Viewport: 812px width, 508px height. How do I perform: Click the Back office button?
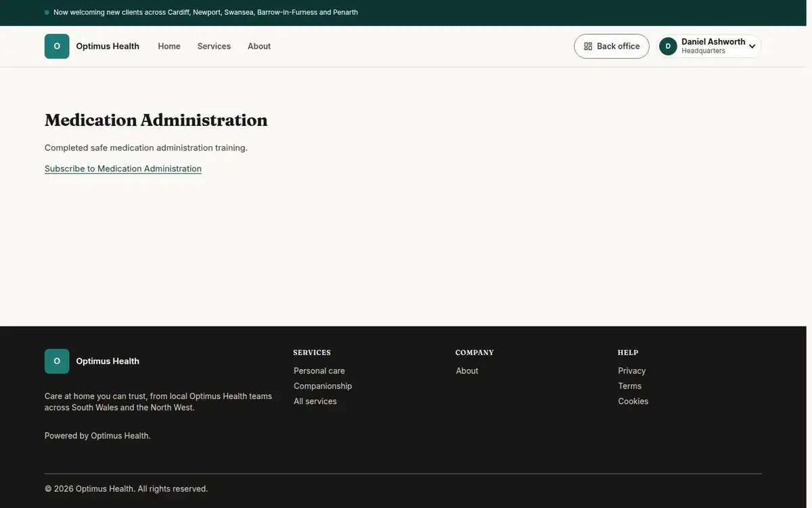tap(612, 46)
